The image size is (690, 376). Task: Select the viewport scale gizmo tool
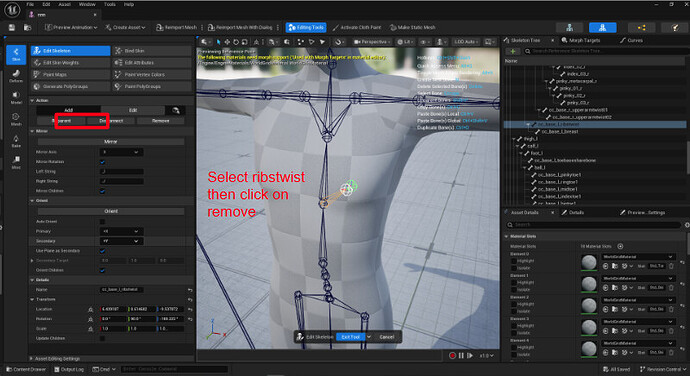pyautogui.click(x=244, y=42)
